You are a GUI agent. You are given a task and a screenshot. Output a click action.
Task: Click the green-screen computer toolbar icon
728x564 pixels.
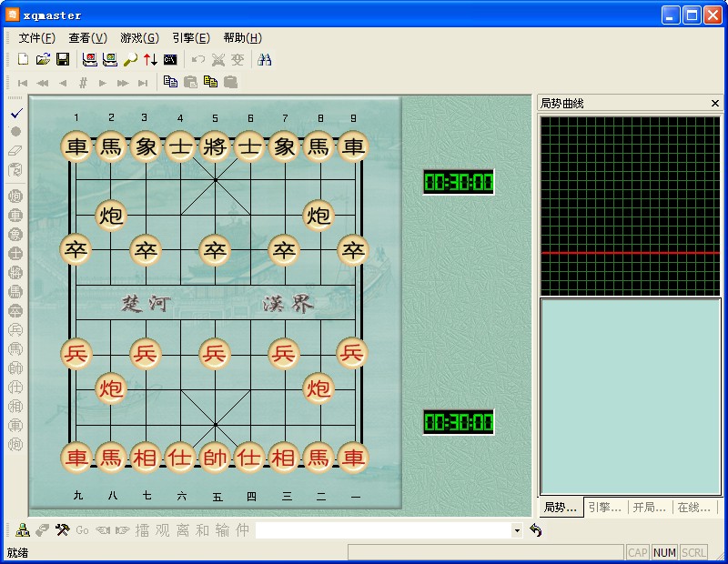click(x=110, y=59)
